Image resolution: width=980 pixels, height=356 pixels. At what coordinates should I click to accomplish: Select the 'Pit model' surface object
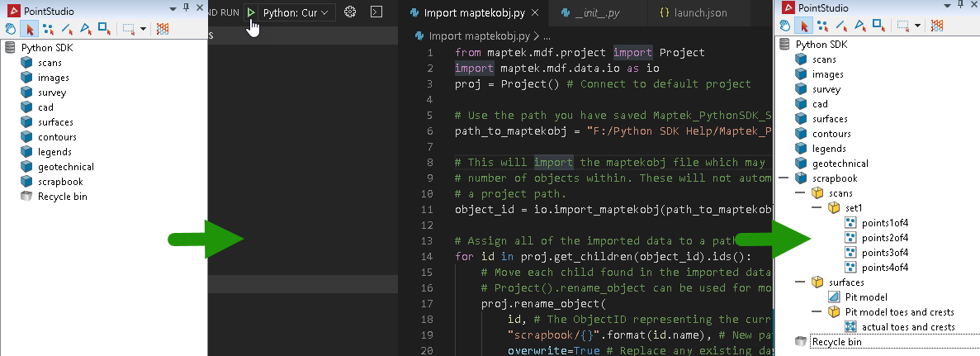(865, 297)
